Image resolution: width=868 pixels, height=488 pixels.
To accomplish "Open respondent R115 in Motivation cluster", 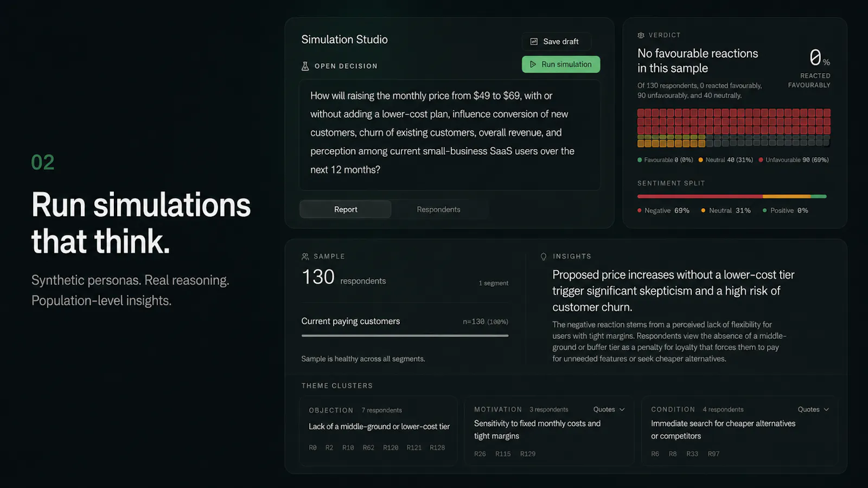I will click(503, 454).
